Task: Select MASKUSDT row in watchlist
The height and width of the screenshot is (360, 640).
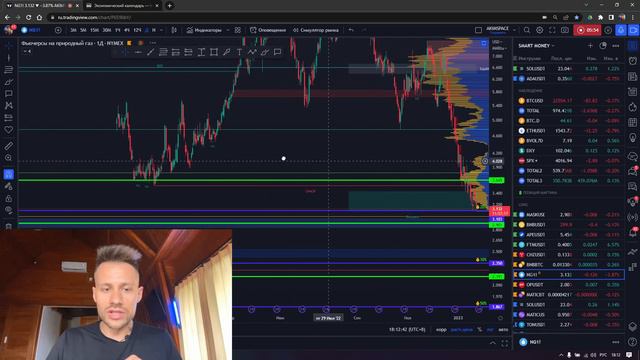Action: pyautogui.click(x=569, y=214)
